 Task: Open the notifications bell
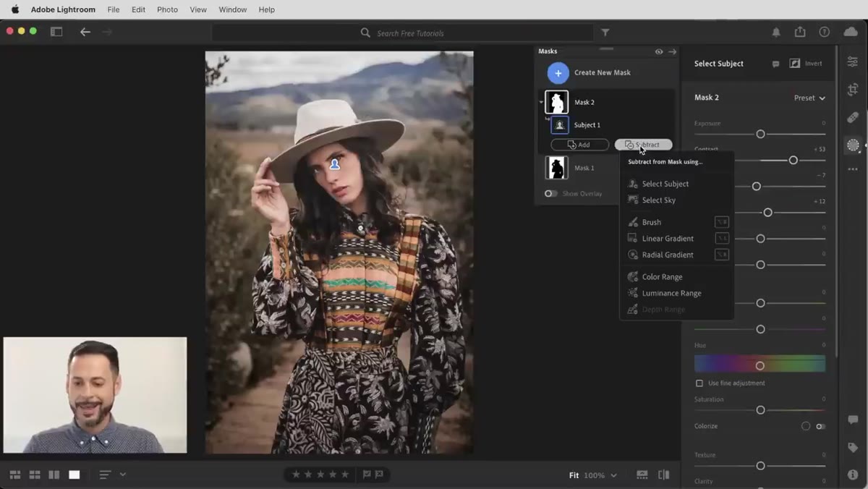(776, 33)
